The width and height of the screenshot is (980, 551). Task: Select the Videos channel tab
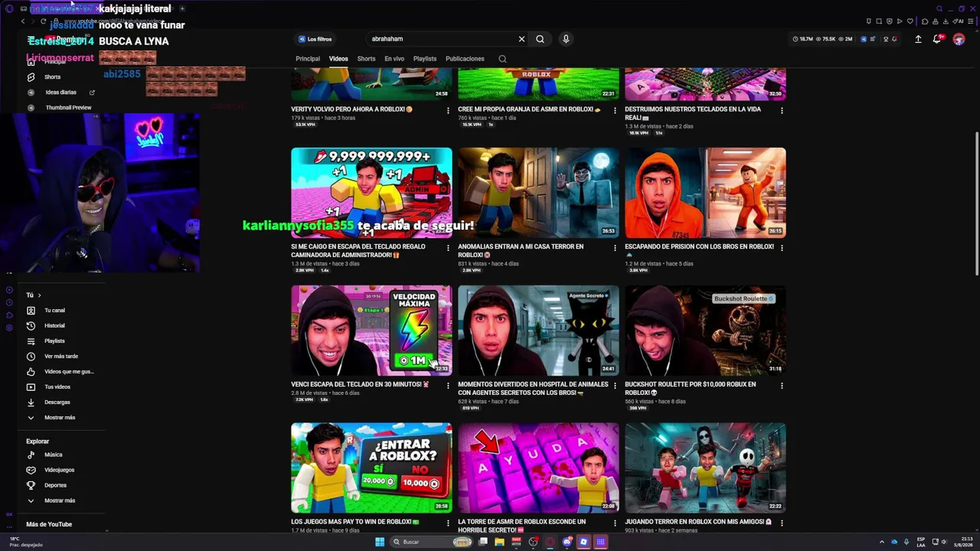[338, 59]
